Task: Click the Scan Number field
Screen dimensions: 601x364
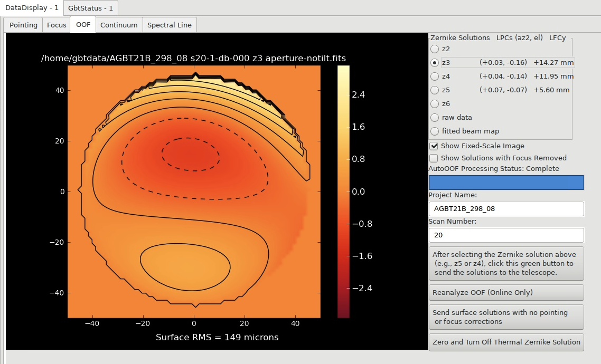Action: pyautogui.click(x=506, y=235)
